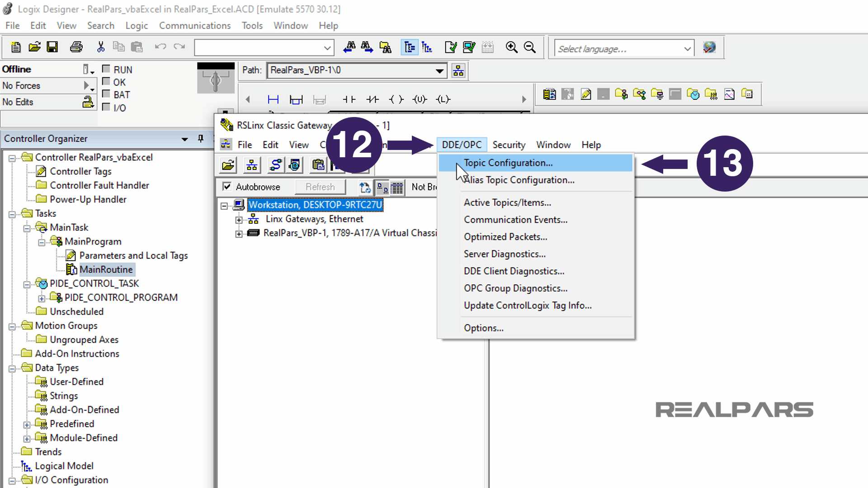
Task: Save the project with the floppy disk icon
Action: (x=52, y=47)
